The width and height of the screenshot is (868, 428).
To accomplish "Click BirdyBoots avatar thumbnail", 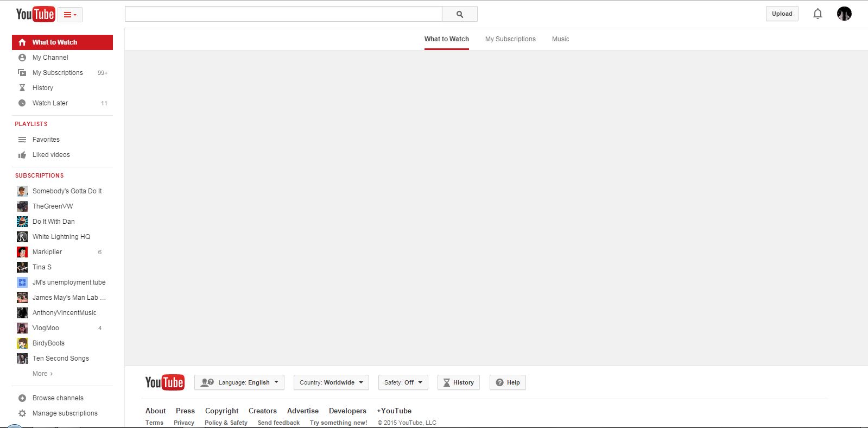I will pyautogui.click(x=22, y=343).
